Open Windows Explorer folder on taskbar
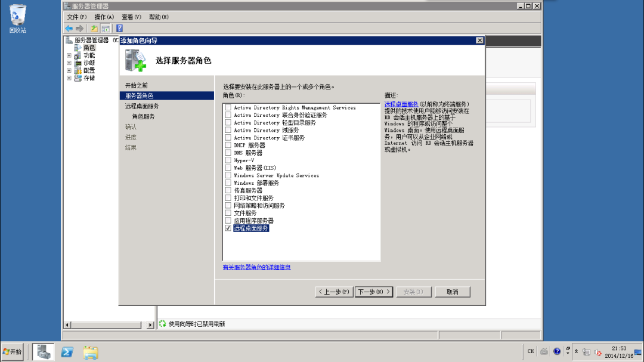 [91, 352]
